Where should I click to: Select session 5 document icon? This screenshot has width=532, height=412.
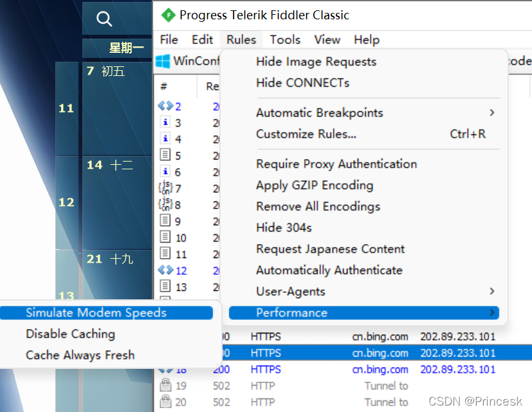point(165,155)
